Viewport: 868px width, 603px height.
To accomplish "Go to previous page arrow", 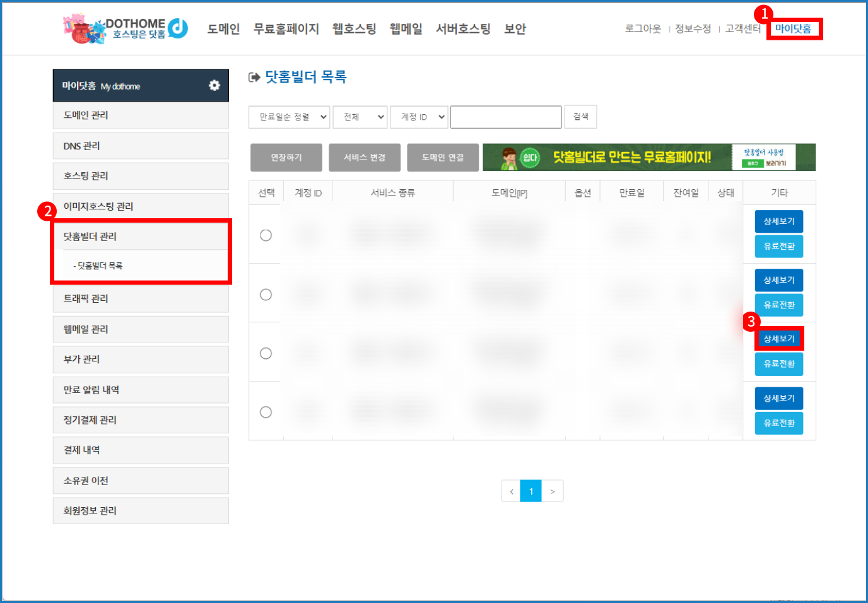I will tap(511, 491).
